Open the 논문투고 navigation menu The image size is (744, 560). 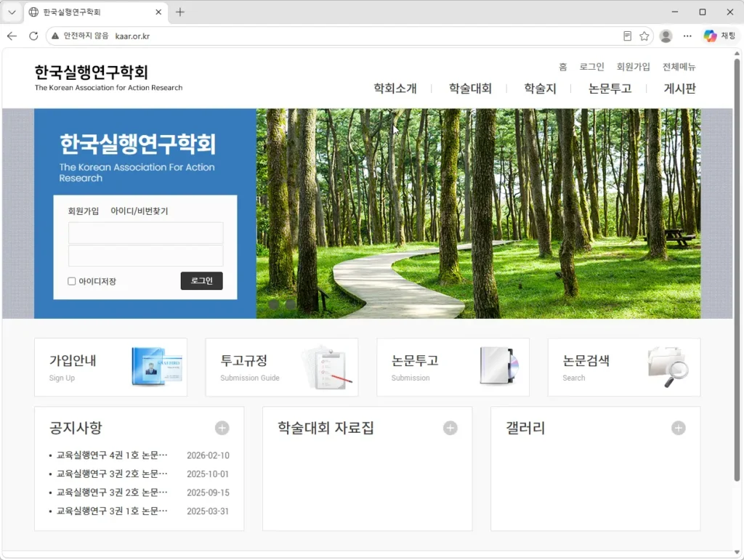[610, 89]
